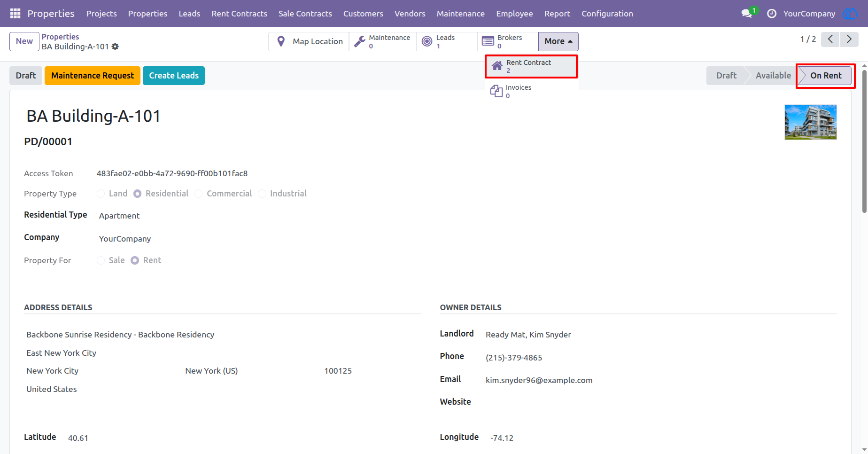Select the Land property type radio

pyautogui.click(x=101, y=194)
